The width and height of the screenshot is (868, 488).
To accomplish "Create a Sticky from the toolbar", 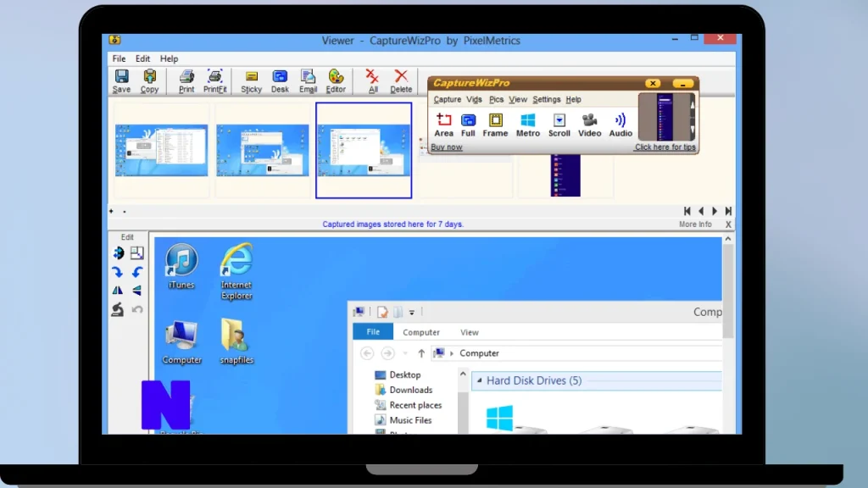I will click(x=251, y=80).
